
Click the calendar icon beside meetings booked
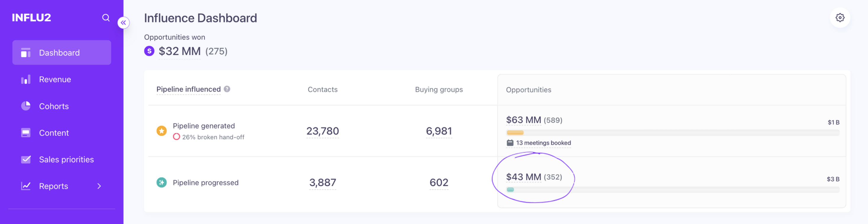510,143
